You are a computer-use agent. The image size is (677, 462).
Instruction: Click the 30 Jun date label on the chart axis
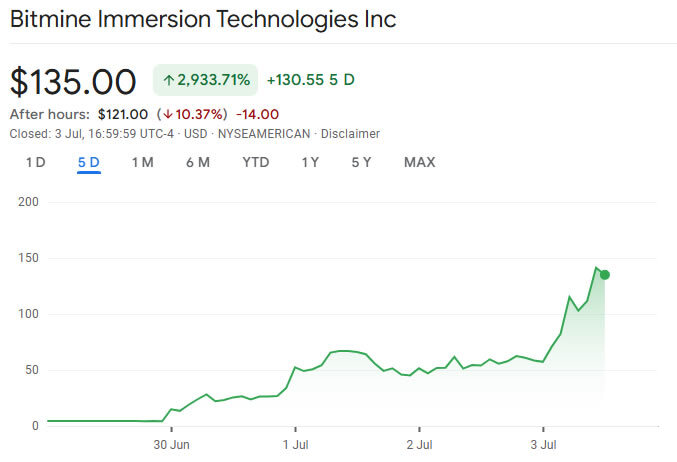(x=172, y=445)
